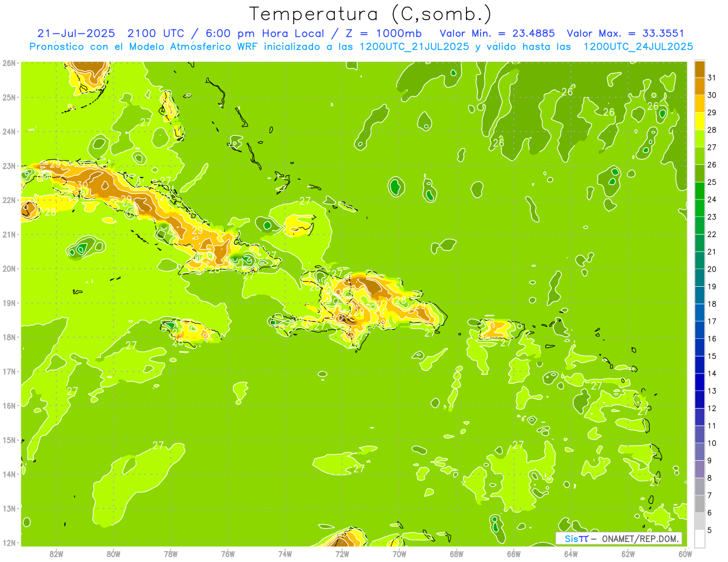
Task: Click the colorbar scale label '10'
Action: [x=712, y=443]
